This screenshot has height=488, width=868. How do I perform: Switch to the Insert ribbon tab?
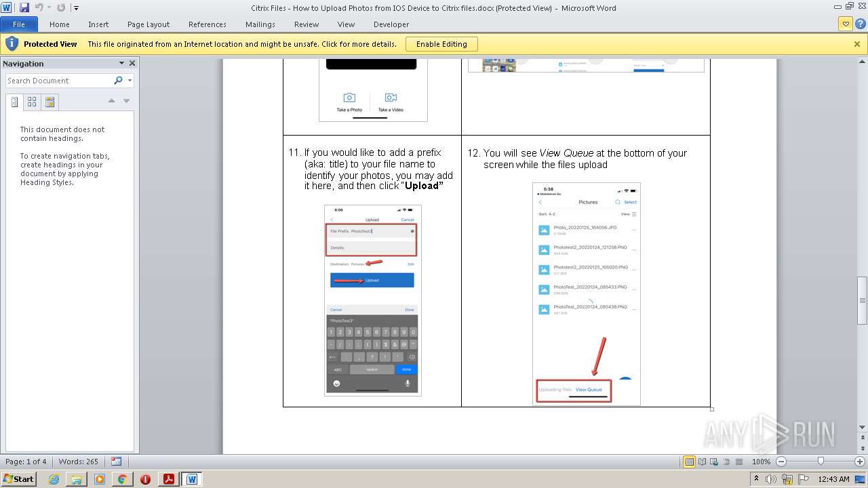98,24
